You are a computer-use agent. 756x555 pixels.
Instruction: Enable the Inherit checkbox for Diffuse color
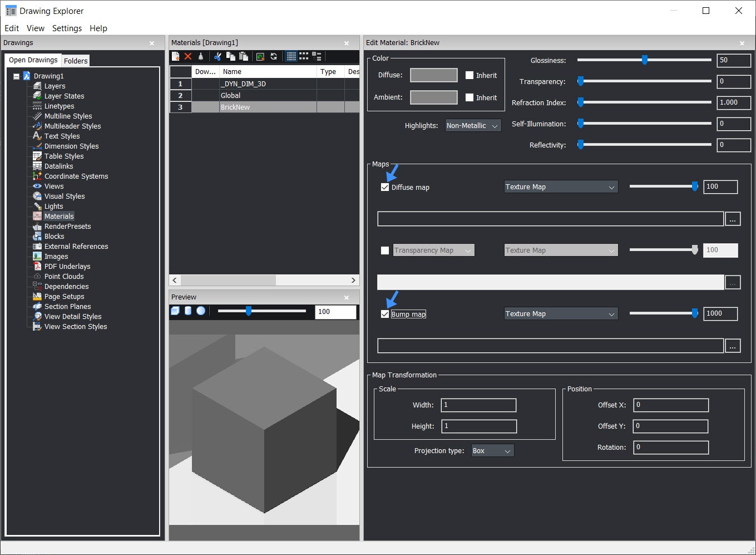click(470, 75)
